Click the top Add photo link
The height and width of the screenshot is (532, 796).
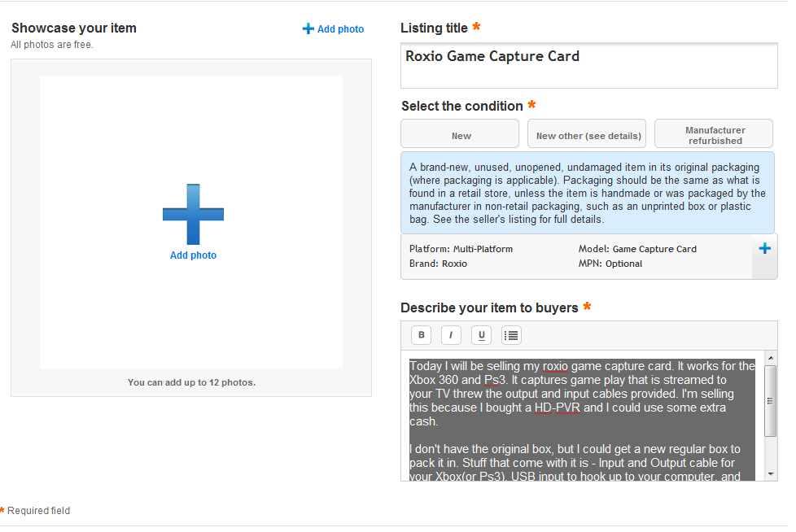340,29
